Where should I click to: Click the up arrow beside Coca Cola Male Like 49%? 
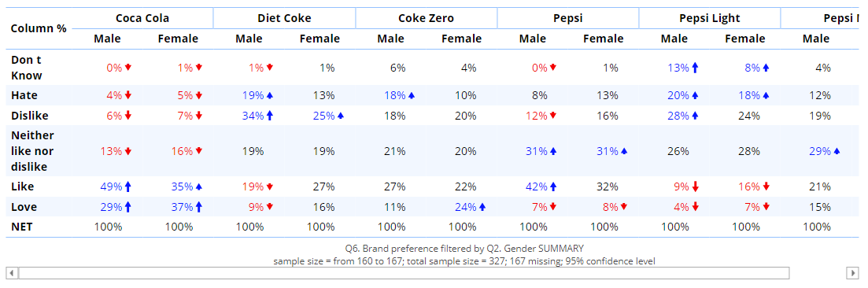[128, 187]
